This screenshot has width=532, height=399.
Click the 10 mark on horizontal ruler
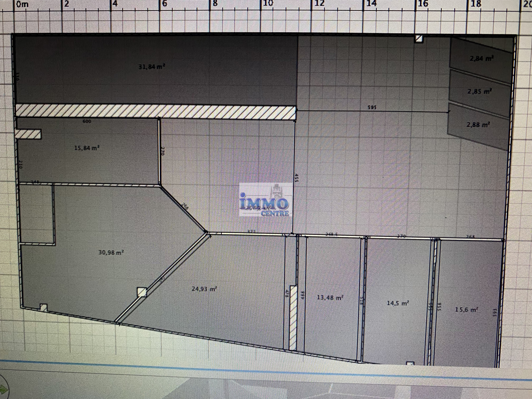(x=268, y=4)
